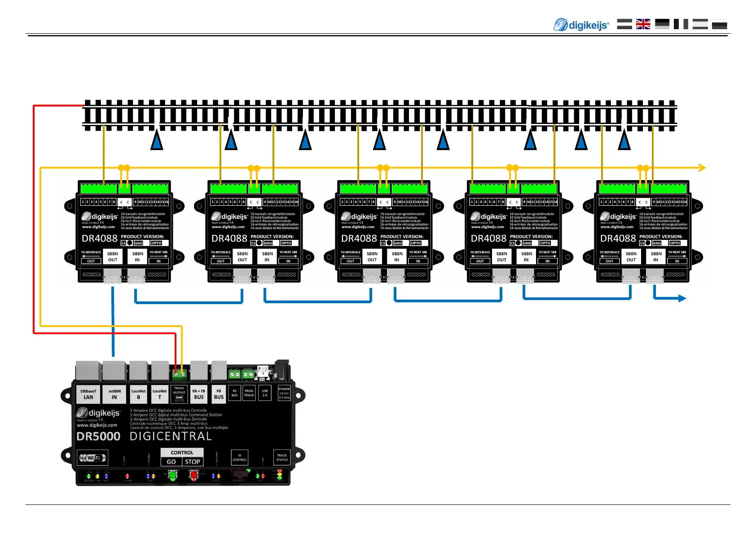The width and height of the screenshot is (756, 535).
Task: Select the grayscale German flag with black top stripe
Action: coord(662,24)
